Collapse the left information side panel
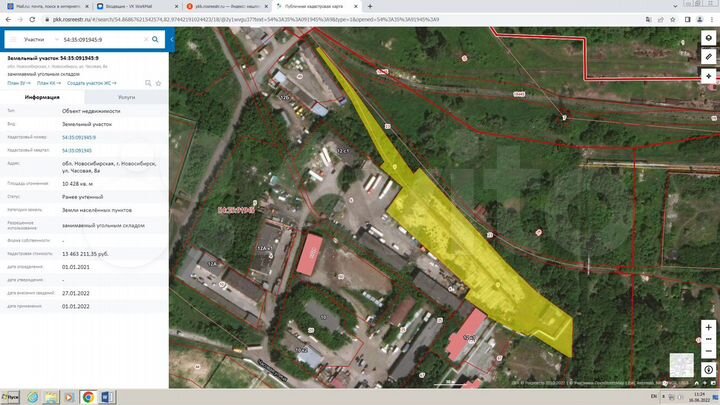Screen dimensions: 720x405 tap(172, 40)
